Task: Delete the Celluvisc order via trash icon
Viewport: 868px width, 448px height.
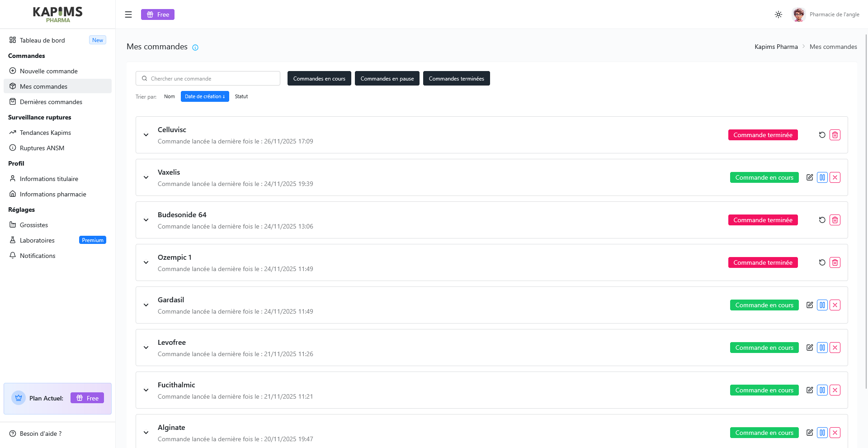Action: 835,134
